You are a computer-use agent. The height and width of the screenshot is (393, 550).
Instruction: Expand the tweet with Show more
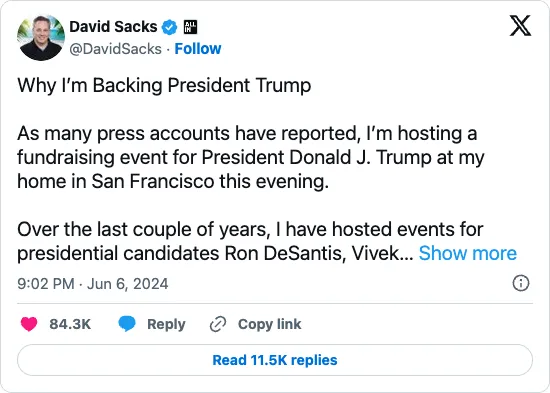coord(468,253)
